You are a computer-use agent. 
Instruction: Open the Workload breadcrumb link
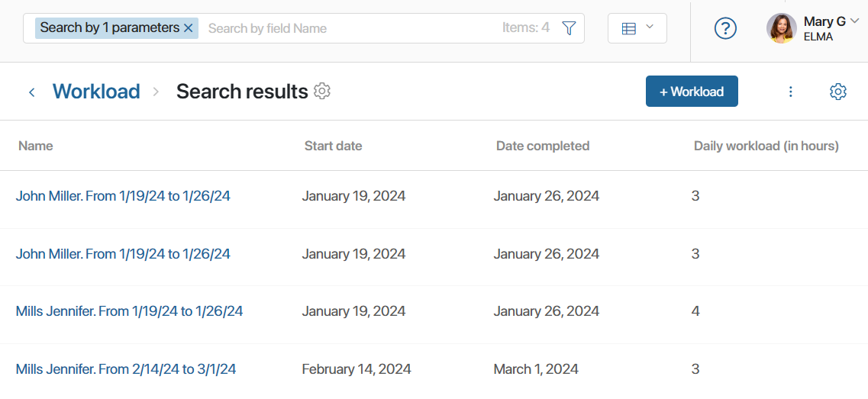96,92
